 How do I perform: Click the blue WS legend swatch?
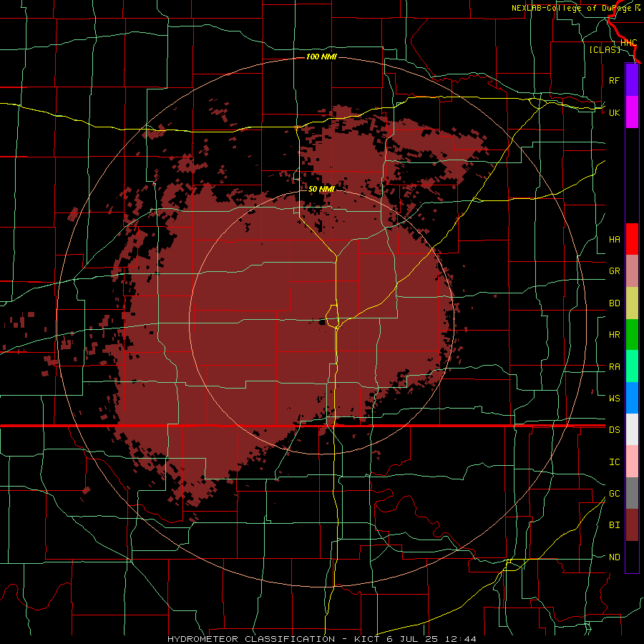[632, 398]
